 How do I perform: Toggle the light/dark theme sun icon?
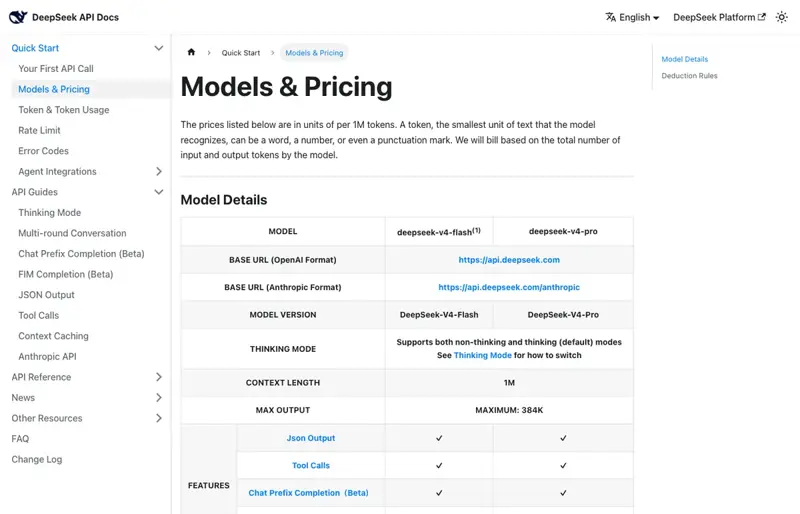[782, 17]
